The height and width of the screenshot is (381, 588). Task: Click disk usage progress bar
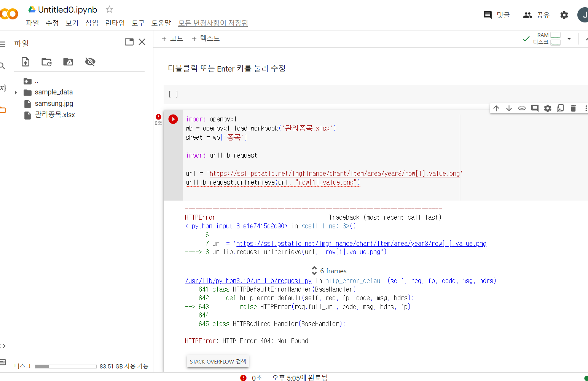[66, 367]
